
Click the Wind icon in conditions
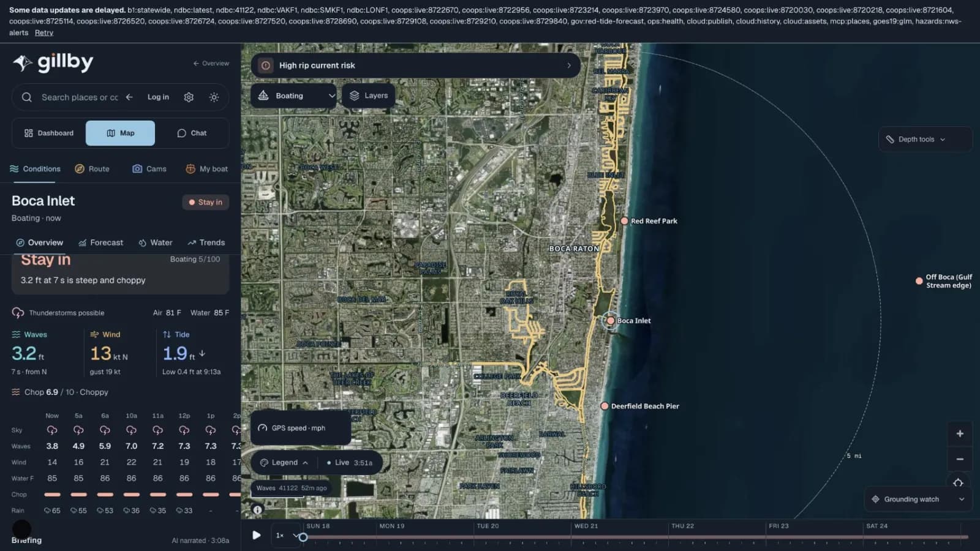coord(94,335)
